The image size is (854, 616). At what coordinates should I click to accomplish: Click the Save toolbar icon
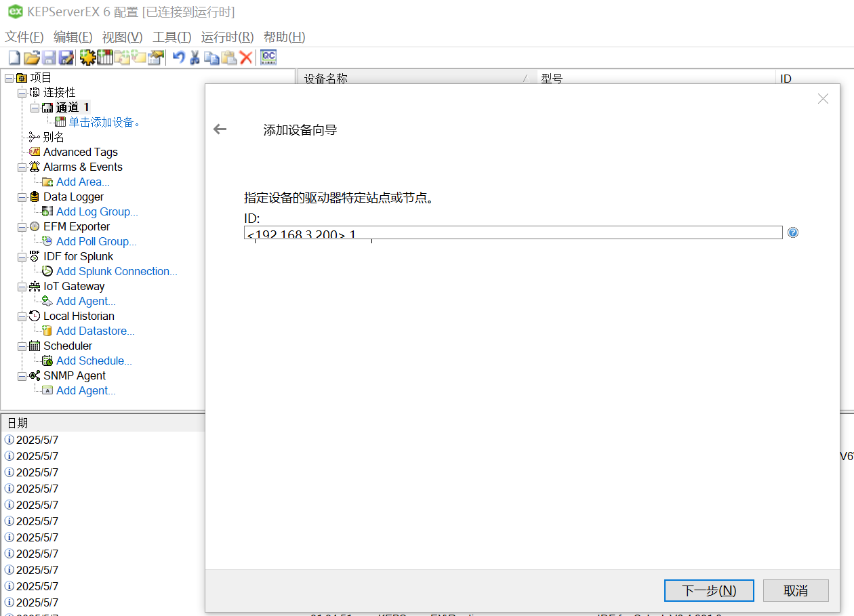pyautogui.click(x=49, y=58)
